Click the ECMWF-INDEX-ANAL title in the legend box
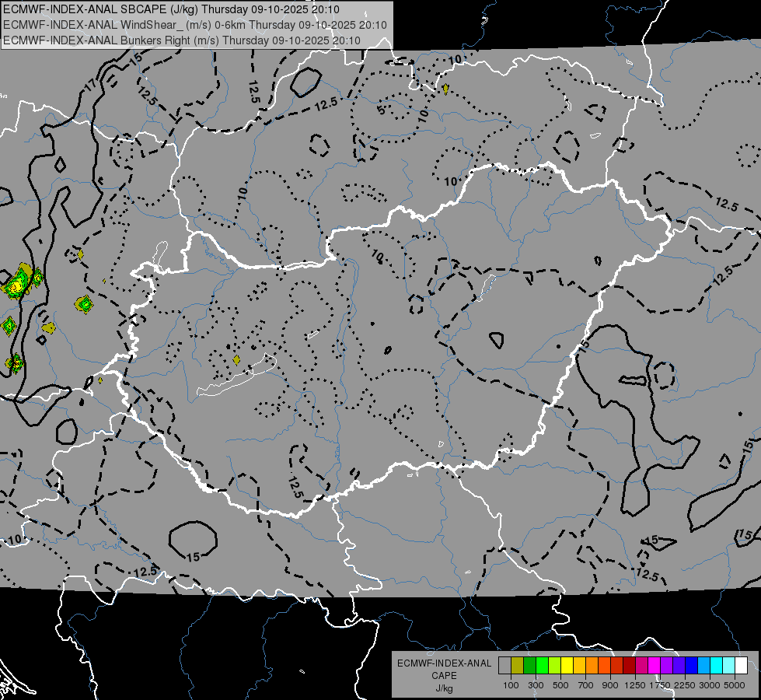The width and height of the screenshot is (761, 700). [x=444, y=663]
